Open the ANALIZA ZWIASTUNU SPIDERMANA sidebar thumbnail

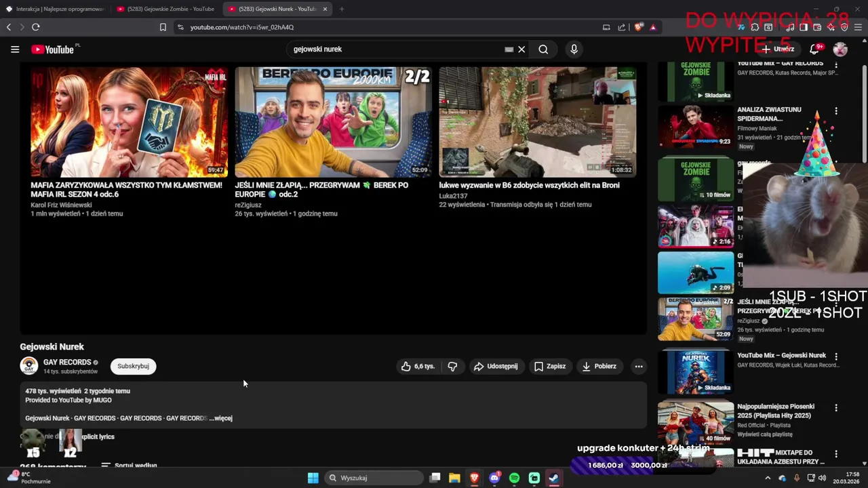tap(696, 126)
